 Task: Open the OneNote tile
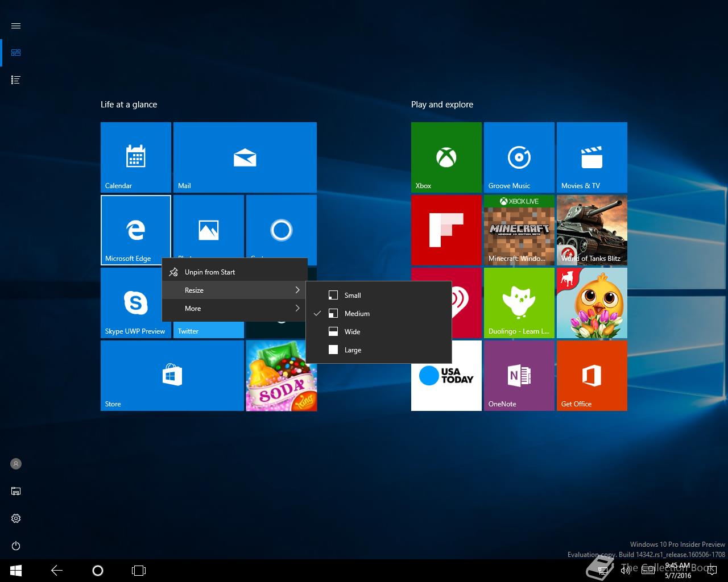(x=519, y=376)
